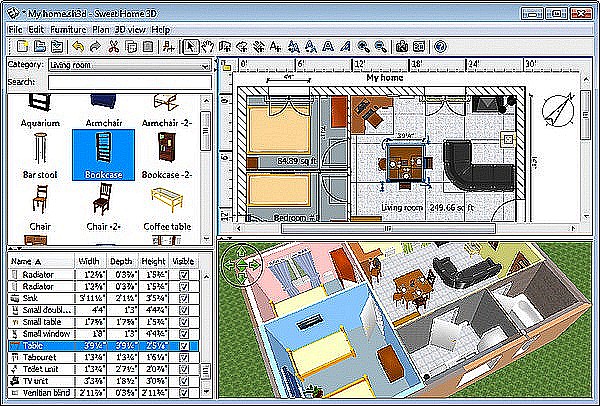Toggle visibility of Small table row
The image size is (600, 406).
[184, 322]
